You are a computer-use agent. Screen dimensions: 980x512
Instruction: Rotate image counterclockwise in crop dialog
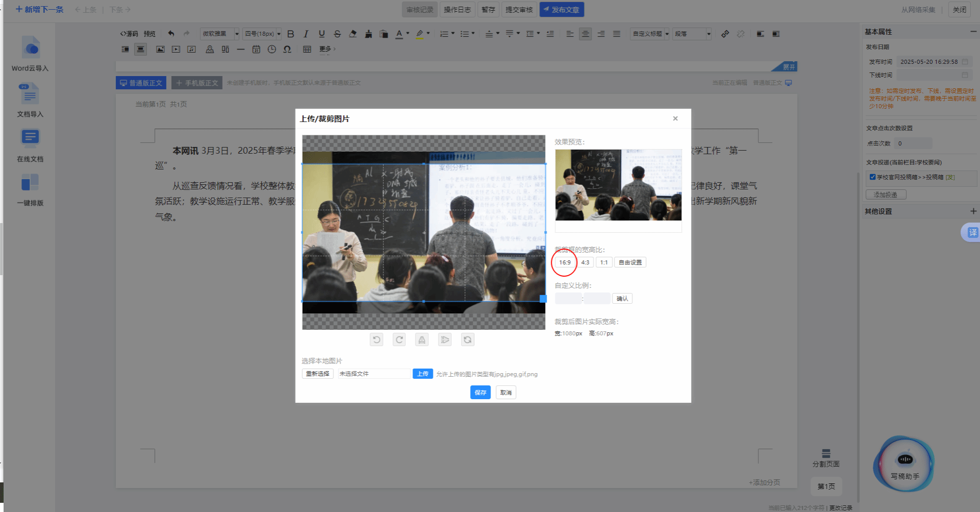tap(376, 340)
